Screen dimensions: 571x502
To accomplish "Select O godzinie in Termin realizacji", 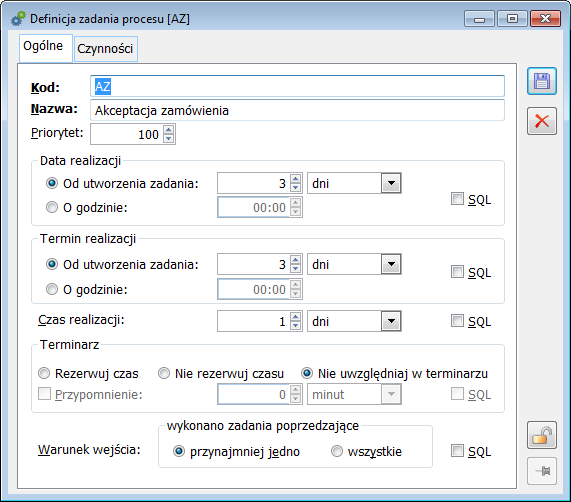I will tap(52, 289).
